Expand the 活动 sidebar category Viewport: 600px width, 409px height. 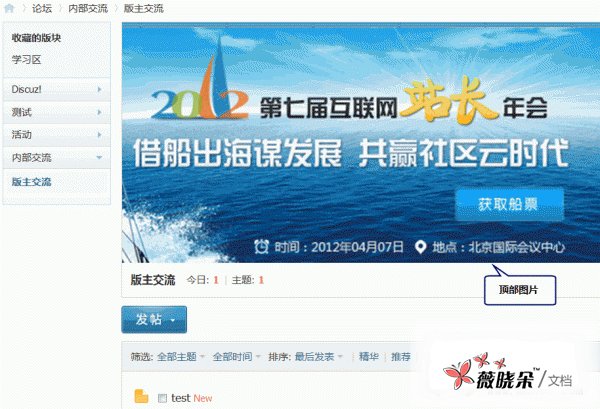tap(57, 135)
